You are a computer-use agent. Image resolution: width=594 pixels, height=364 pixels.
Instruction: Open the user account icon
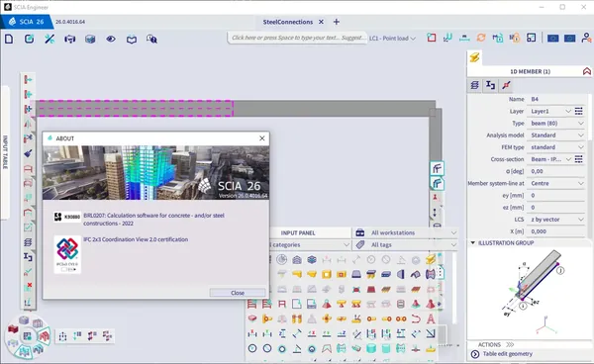point(586,38)
